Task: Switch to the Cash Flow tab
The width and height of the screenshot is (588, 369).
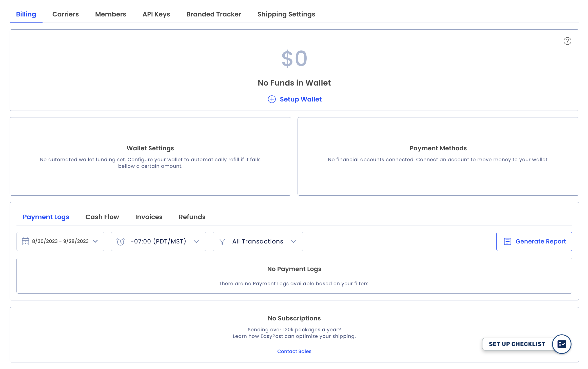Action: click(x=102, y=217)
